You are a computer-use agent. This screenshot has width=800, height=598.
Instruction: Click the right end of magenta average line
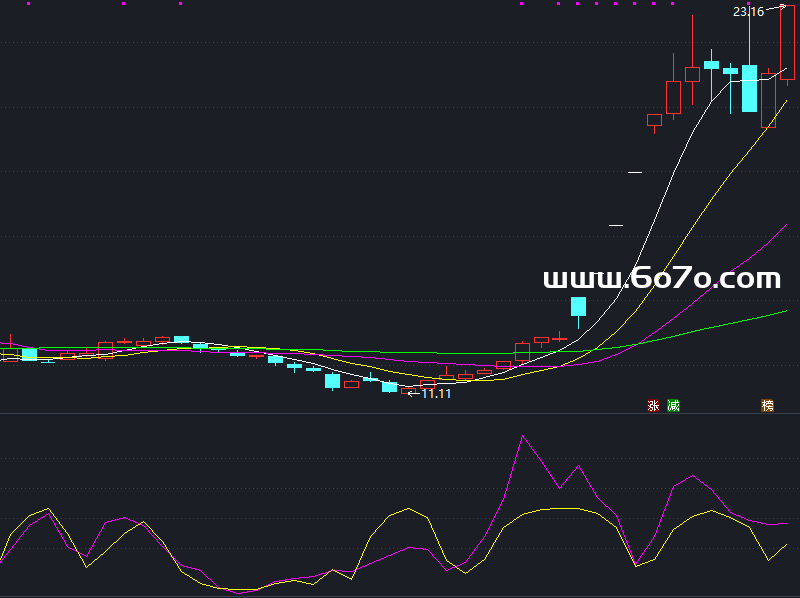(786, 226)
